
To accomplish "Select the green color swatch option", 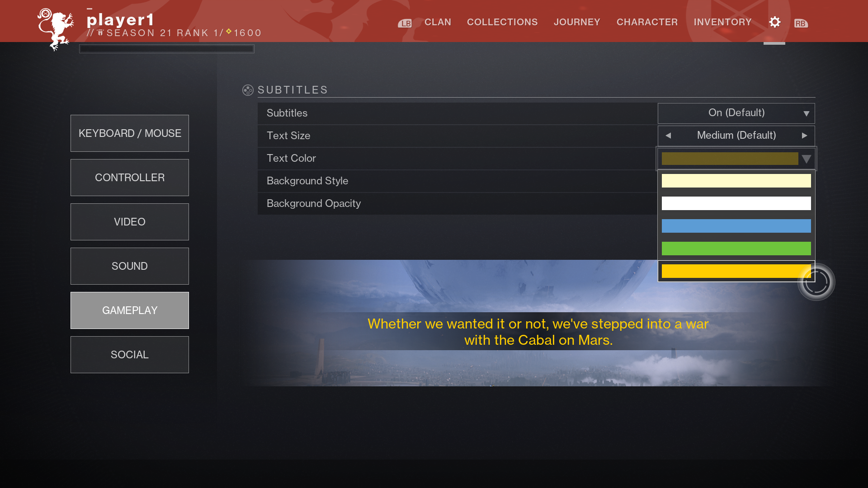I will pos(736,249).
